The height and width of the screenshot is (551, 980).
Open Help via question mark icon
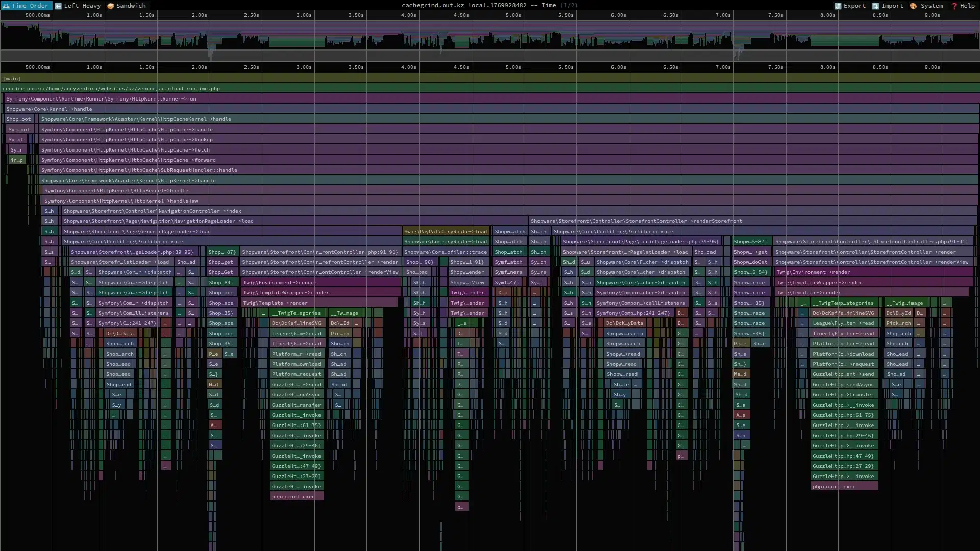[954, 6]
